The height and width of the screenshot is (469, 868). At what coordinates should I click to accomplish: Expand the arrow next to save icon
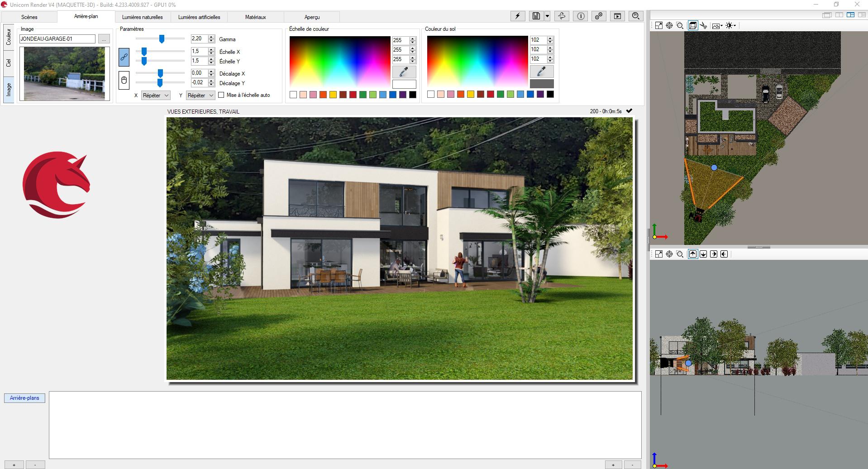547,16
